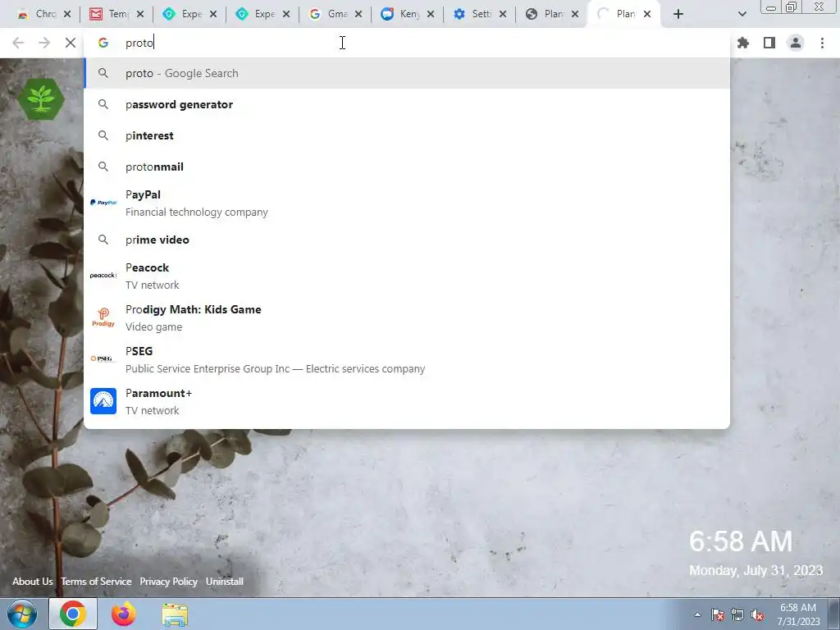The height and width of the screenshot is (630, 840).
Task: Go forward using arrow button
Action: pyautogui.click(x=44, y=43)
